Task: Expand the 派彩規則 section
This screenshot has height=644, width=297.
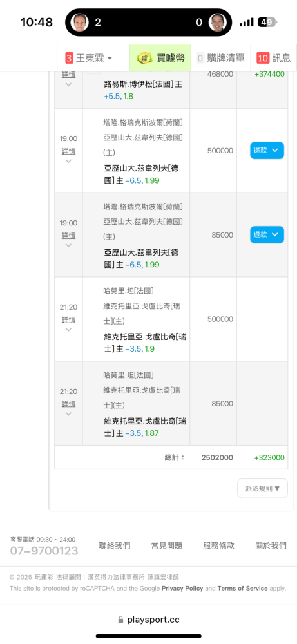Action: pos(262,488)
